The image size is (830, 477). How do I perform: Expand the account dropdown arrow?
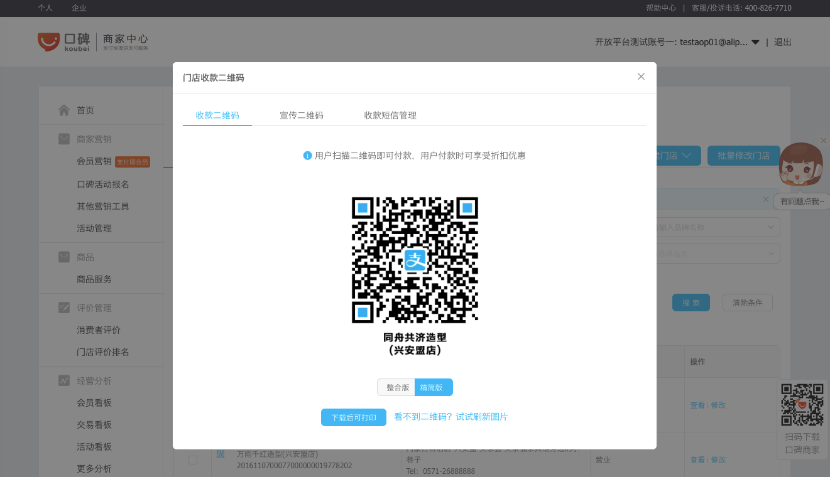(755, 42)
